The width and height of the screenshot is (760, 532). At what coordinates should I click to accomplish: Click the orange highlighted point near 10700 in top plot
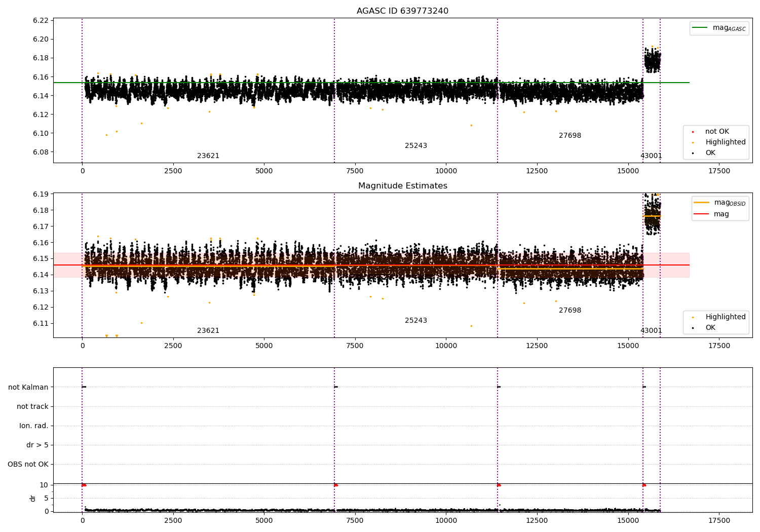(471, 125)
